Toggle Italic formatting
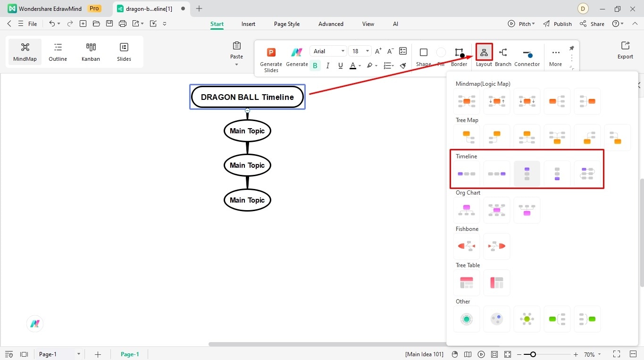This screenshot has height=360, width=644. pos(328,65)
